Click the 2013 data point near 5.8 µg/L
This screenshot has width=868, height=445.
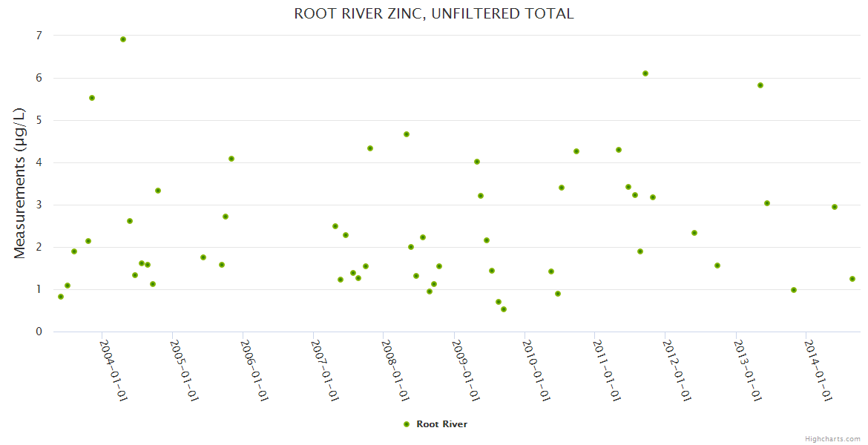(x=760, y=85)
